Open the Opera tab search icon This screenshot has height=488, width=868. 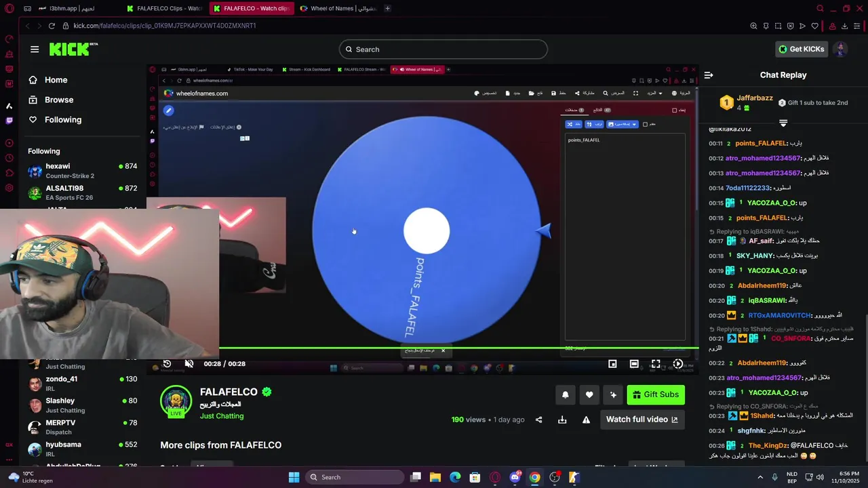pyautogui.click(x=820, y=9)
